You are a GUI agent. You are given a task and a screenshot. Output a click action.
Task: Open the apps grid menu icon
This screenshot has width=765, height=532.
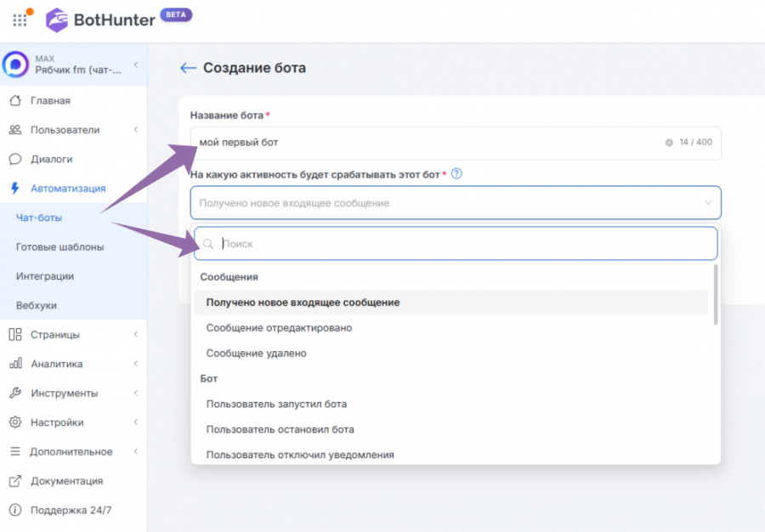tap(20, 20)
